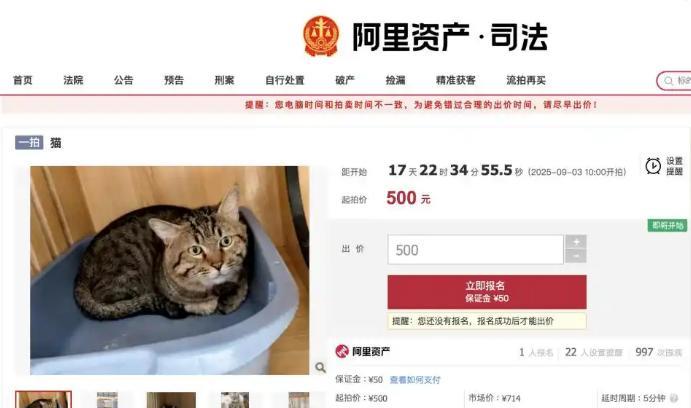This screenshot has width=691, height=408.
Task: Click the alarm clock reminder icon
Action: tap(653, 166)
